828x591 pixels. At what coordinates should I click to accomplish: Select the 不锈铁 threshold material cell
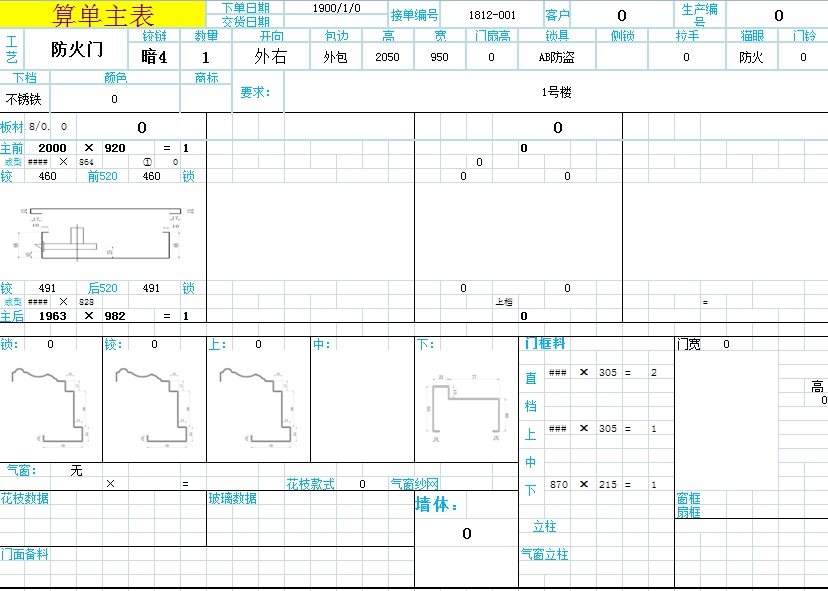tap(25, 99)
